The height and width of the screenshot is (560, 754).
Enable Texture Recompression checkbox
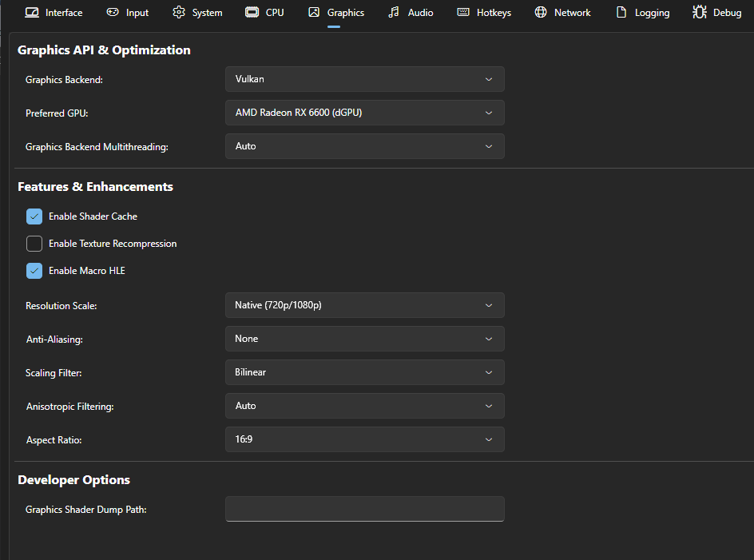[x=34, y=244]
